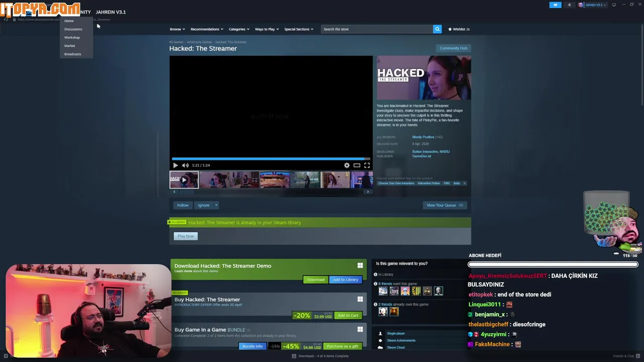This screenshot has width=644, height=362.
Task: Click the Jahrein v3.1 profile avatar
Action: 581,5
